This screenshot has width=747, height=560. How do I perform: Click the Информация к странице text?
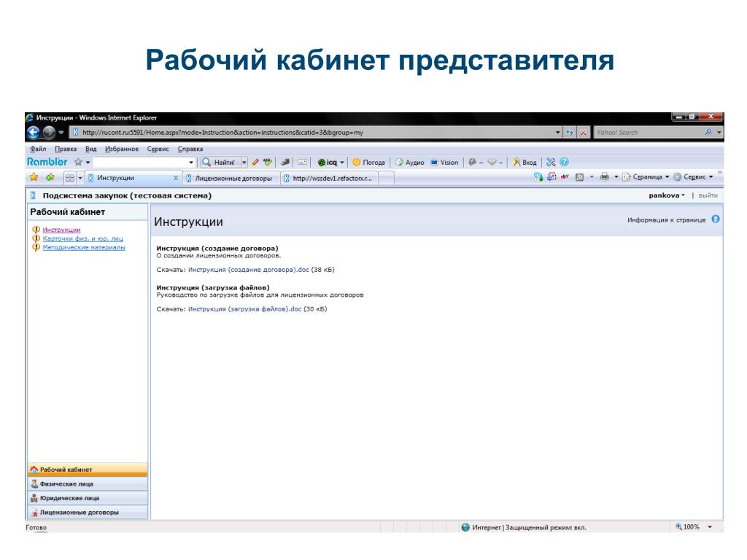pyautogui.click(x=666, y=219)
